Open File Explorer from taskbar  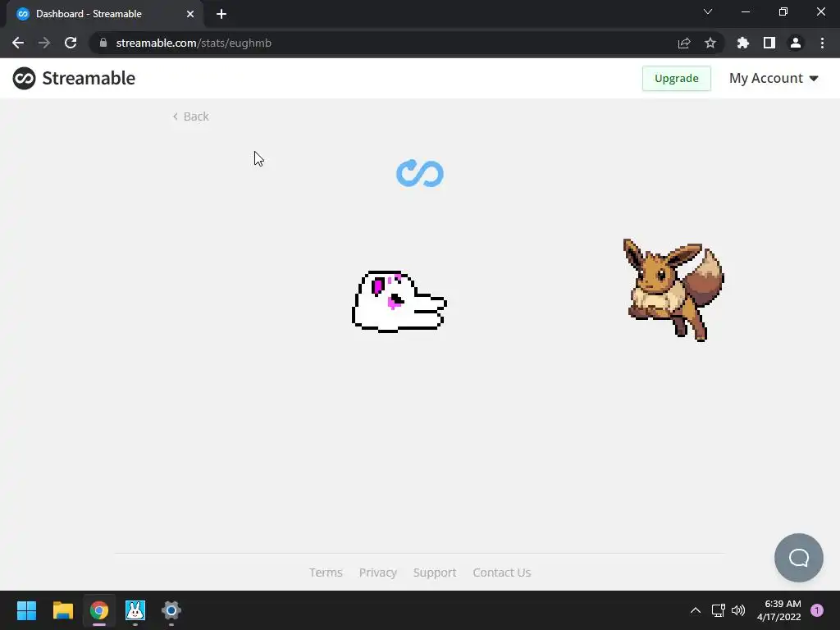[x=62, y=610]
